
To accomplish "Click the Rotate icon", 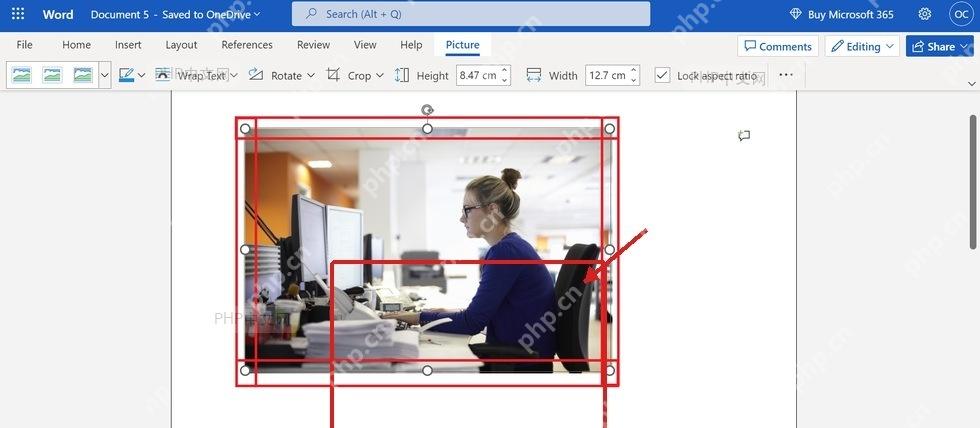I will click(256, 75).
